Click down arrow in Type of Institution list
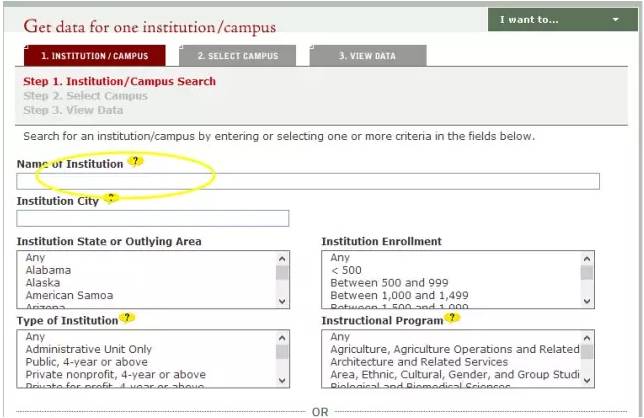644x418 pixels. click(x=282, y=380)
